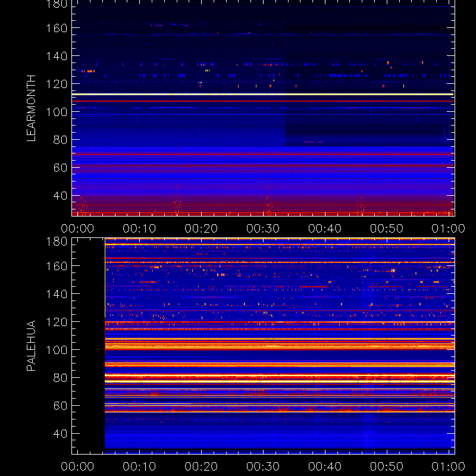This screenshot has height=476, width=476.
Task: Click 00:50 time label under PALEHUA plot
Action: 387,466
